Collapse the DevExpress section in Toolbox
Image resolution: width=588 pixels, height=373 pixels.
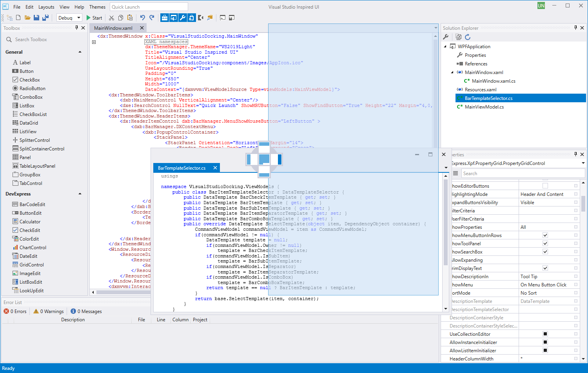click(x=80, y=194)
